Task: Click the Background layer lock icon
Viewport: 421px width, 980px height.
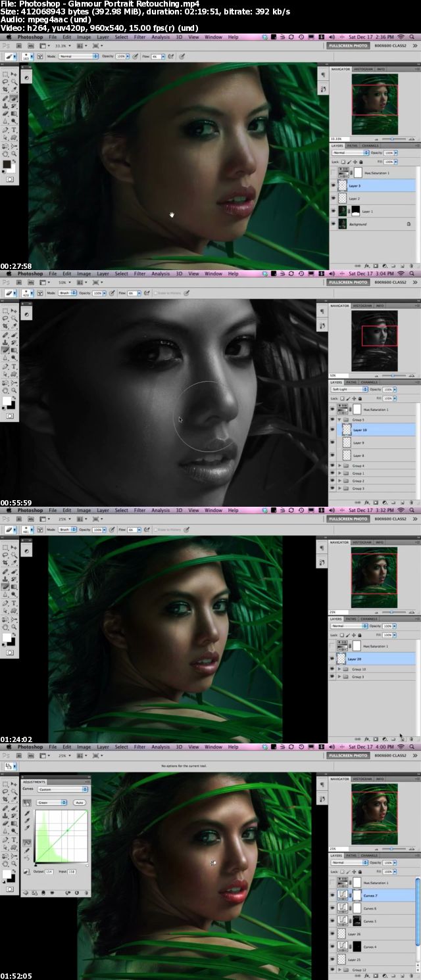Action: (409, 224)
